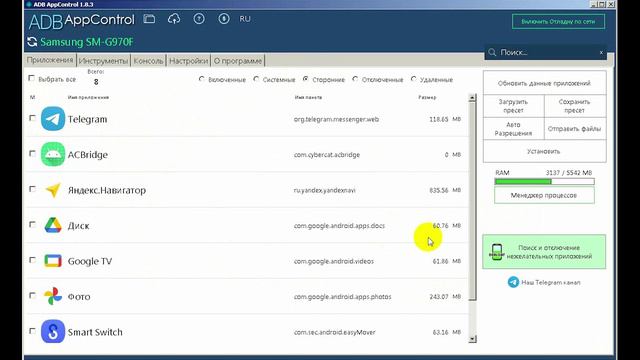
Task: Refresh device with sync arrows icon
Action: tap(32, 42)
